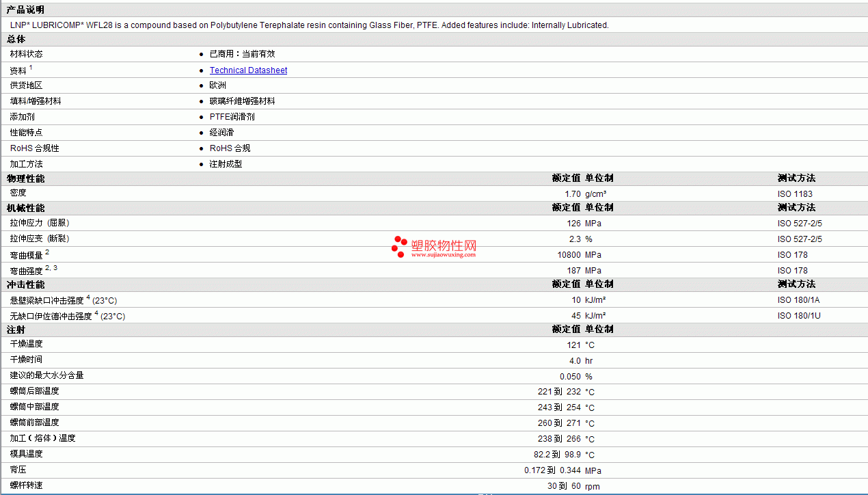Click the 弯曲模量 row label

[x=26, y=255]
